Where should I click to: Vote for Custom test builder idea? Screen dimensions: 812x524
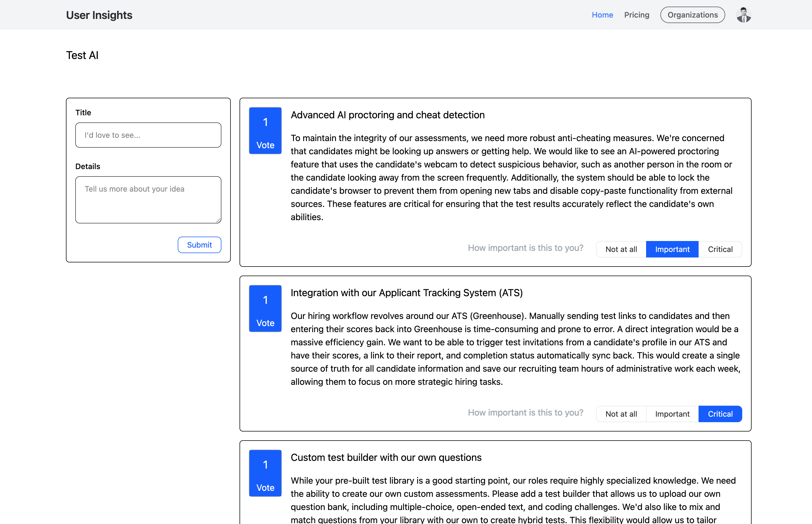point(265,473)
